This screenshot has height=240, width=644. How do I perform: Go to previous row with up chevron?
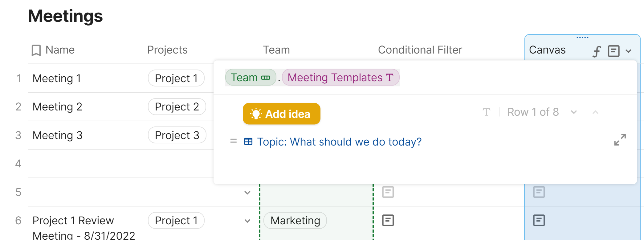[595, 112]
